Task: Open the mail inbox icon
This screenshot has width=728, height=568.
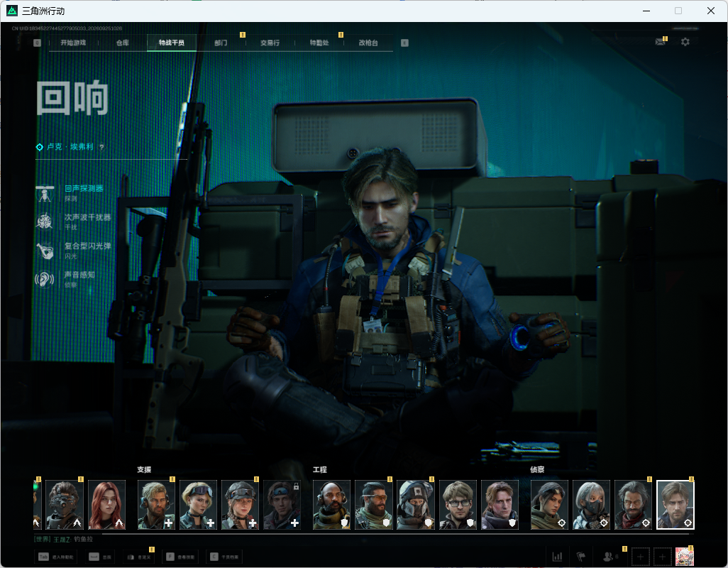Action: pos(660,42)
